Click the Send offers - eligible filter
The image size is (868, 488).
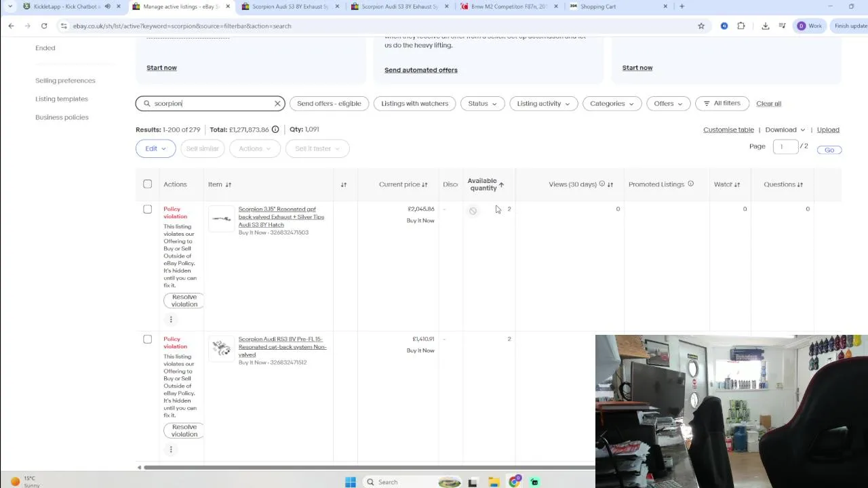pyautogui.click(x=329, y=104)
